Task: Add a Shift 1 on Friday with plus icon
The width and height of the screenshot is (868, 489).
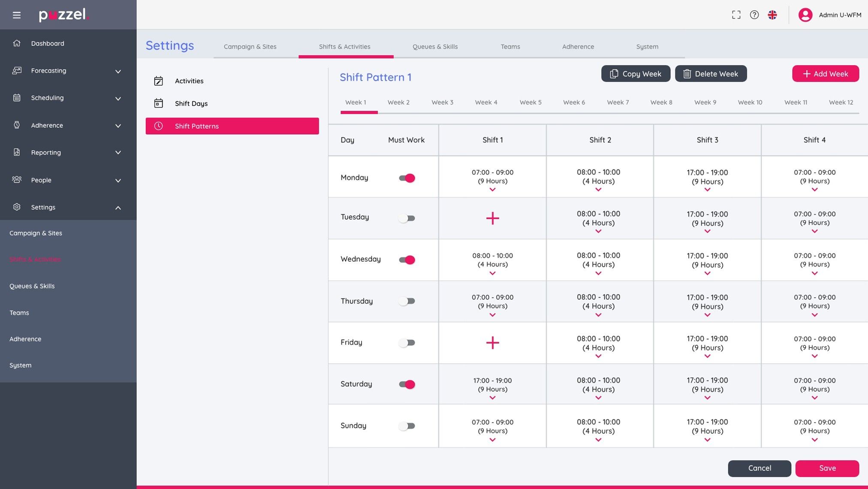Action: click(493, 343)
